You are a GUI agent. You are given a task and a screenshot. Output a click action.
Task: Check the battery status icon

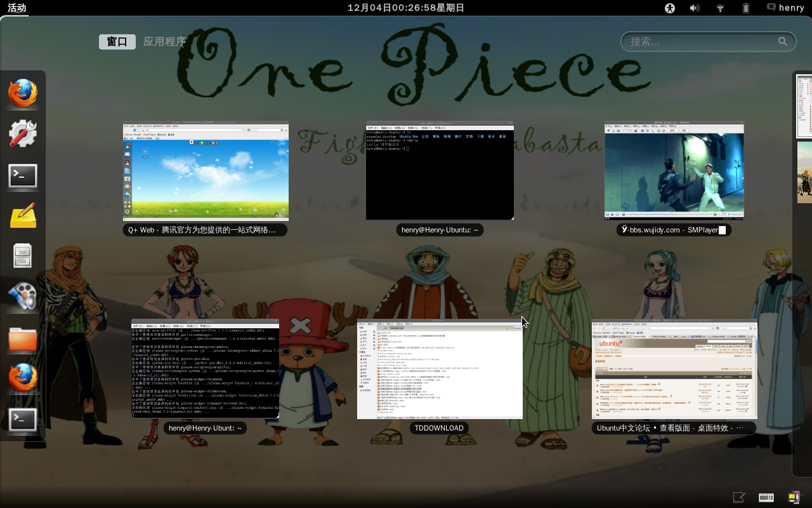(746, 8)
